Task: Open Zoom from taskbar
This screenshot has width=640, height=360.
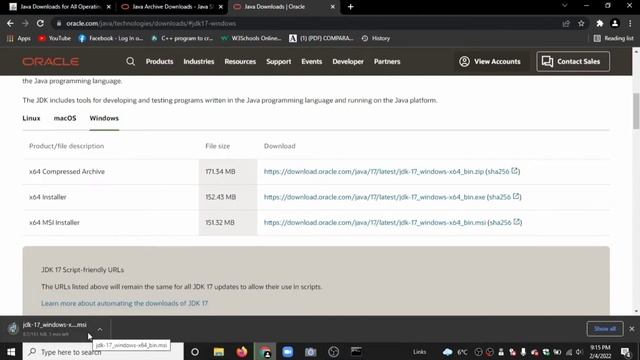Action: tap(288, 352)
